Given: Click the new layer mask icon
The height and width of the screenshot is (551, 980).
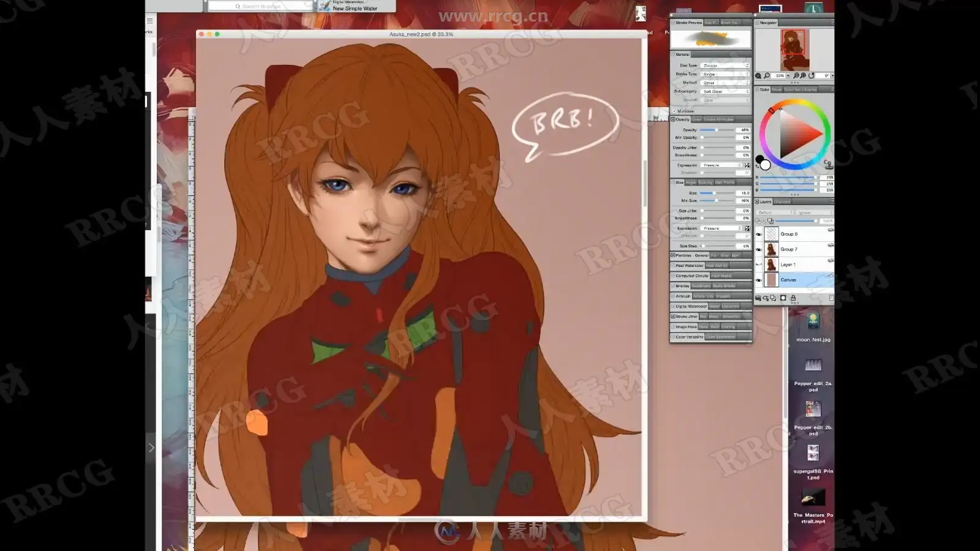Looking at the screenshot, I should pyautogui.click(x=783, y=298).
